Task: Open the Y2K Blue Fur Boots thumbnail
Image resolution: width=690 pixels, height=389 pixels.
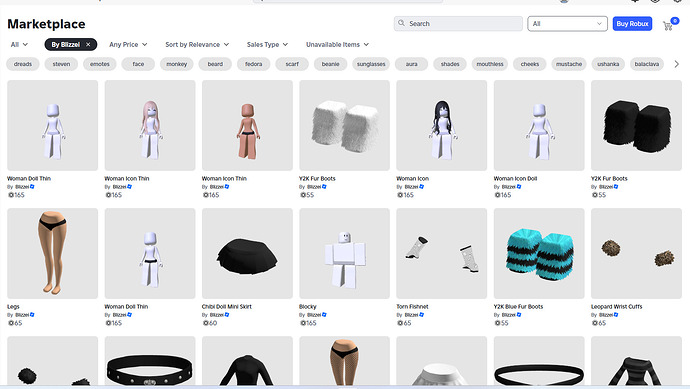Action: (x=539, y=253)
